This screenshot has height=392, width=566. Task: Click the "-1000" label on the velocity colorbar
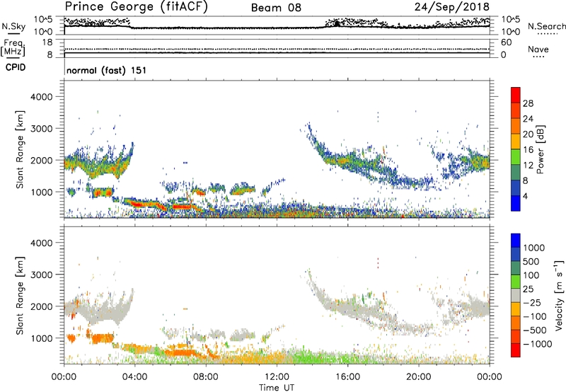(537, 344)
